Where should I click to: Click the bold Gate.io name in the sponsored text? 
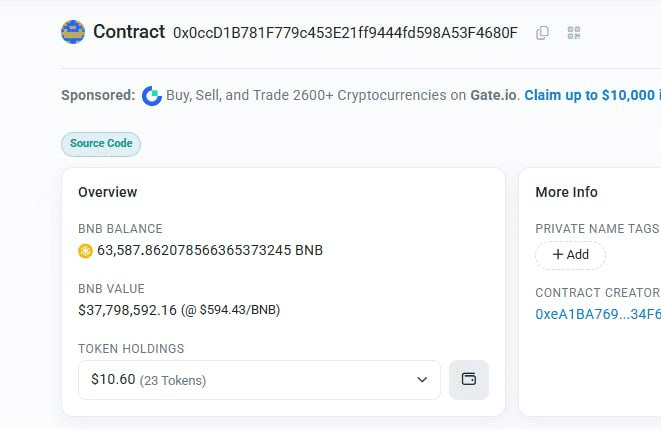point(495,95)
